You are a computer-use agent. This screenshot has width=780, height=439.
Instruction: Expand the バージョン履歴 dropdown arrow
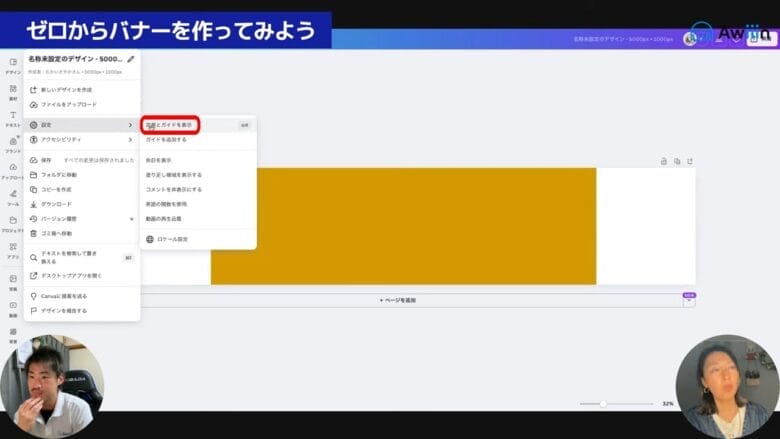[131, 219]
